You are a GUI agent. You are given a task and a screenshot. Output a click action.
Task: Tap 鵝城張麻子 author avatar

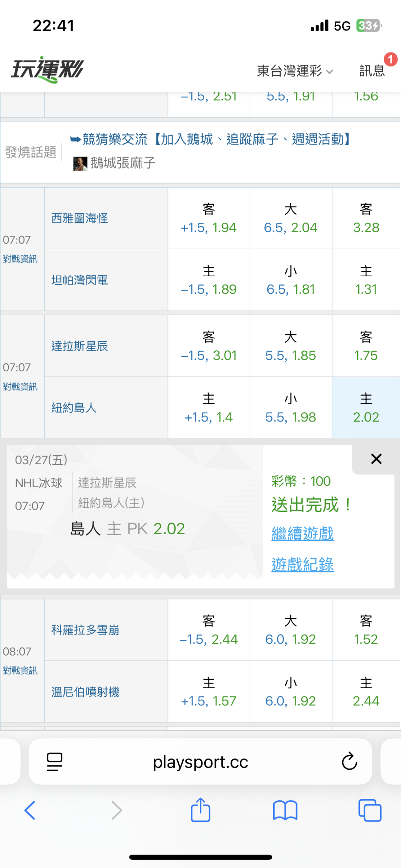[x=80, y=163]
